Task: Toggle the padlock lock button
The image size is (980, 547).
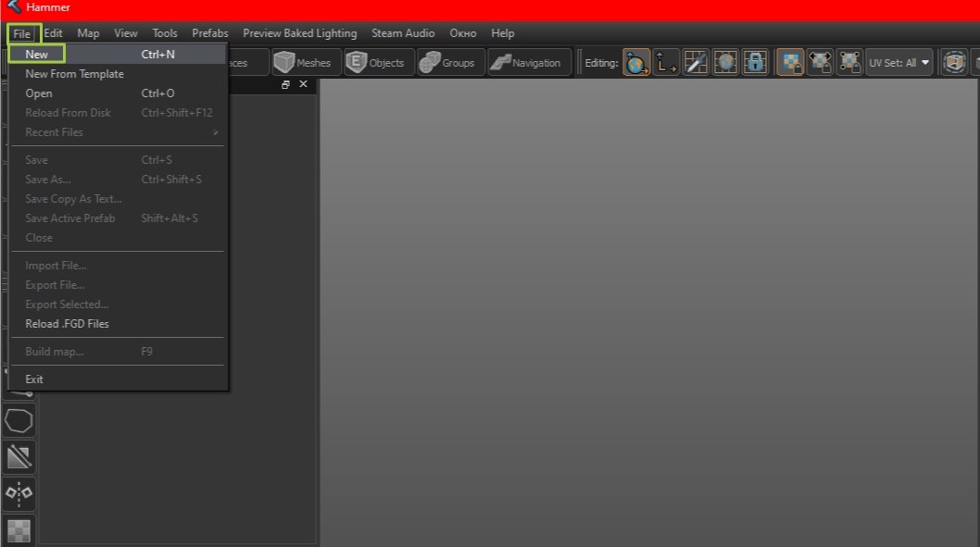Action: pos(755,63)
